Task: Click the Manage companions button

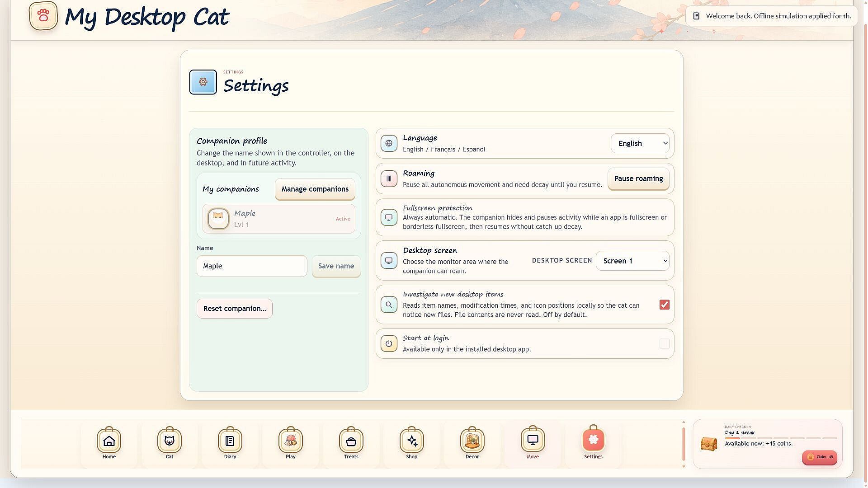Action: coord(315,189)
